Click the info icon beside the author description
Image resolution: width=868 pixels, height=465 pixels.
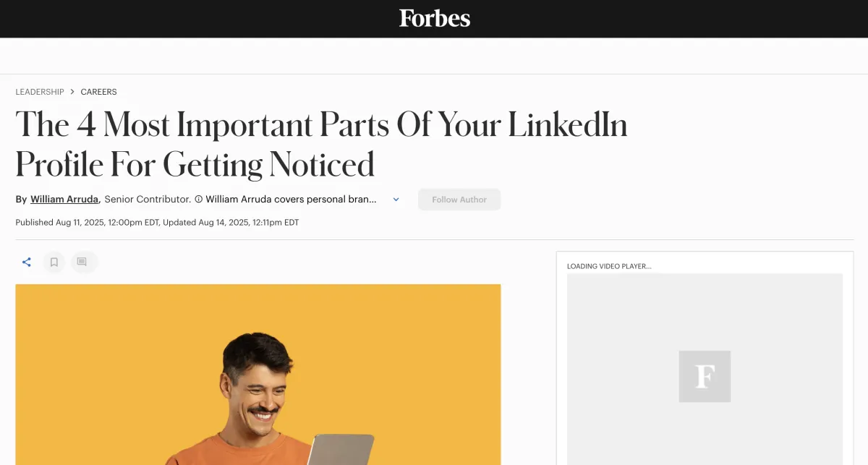[x=198, y=199]
